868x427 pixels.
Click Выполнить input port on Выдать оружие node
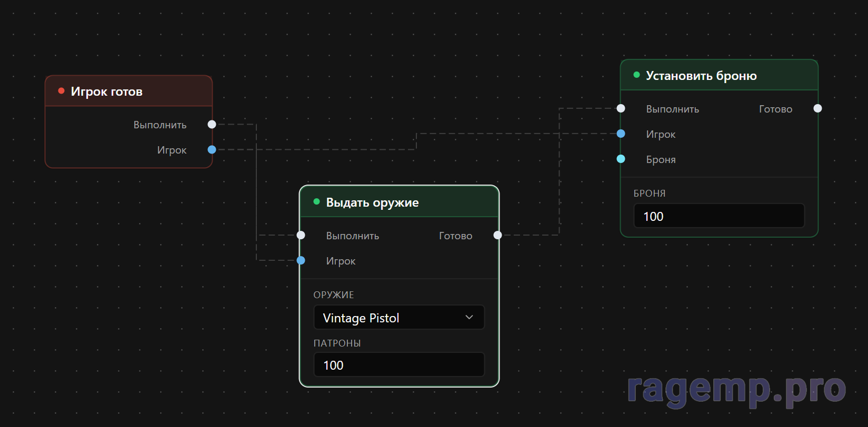[301, 235]
